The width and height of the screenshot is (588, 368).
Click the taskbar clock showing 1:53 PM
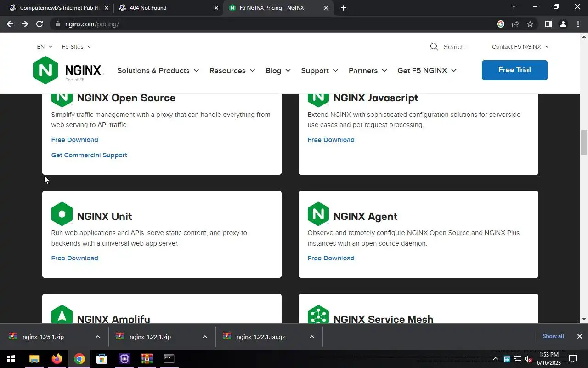(x=549, y=359)
